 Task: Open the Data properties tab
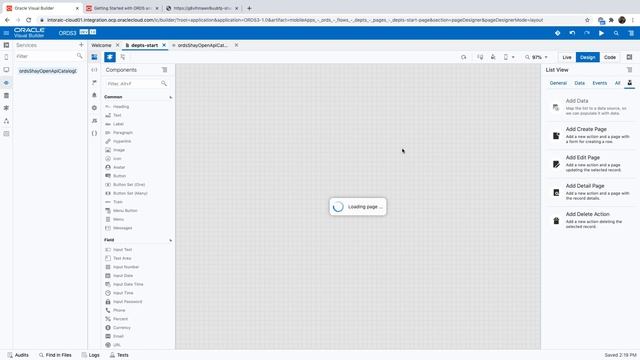(580, 83)
